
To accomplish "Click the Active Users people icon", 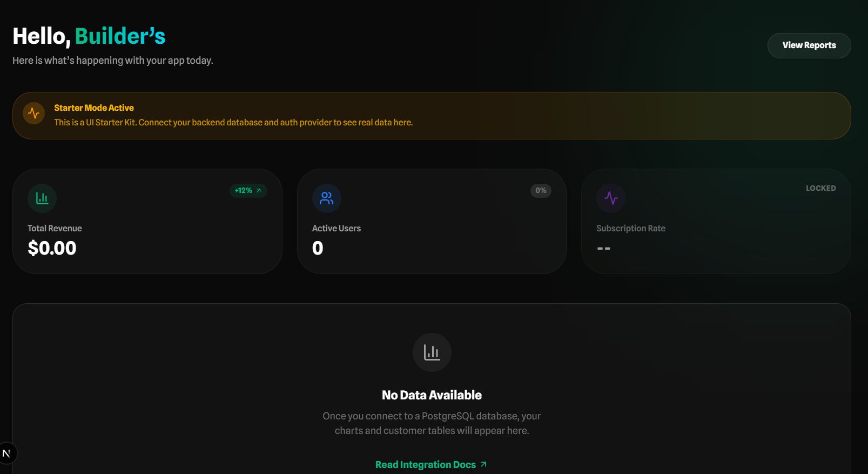I will click(326, 198).
